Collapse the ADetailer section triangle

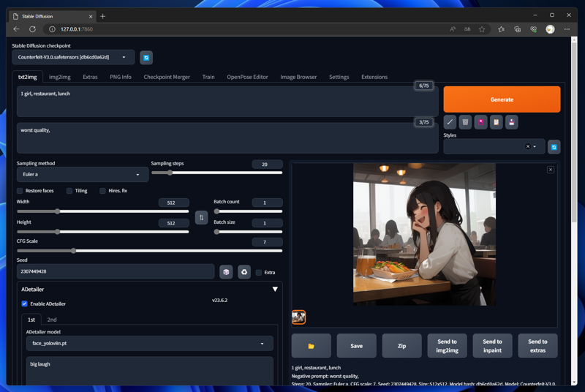(x=275, y=290)
